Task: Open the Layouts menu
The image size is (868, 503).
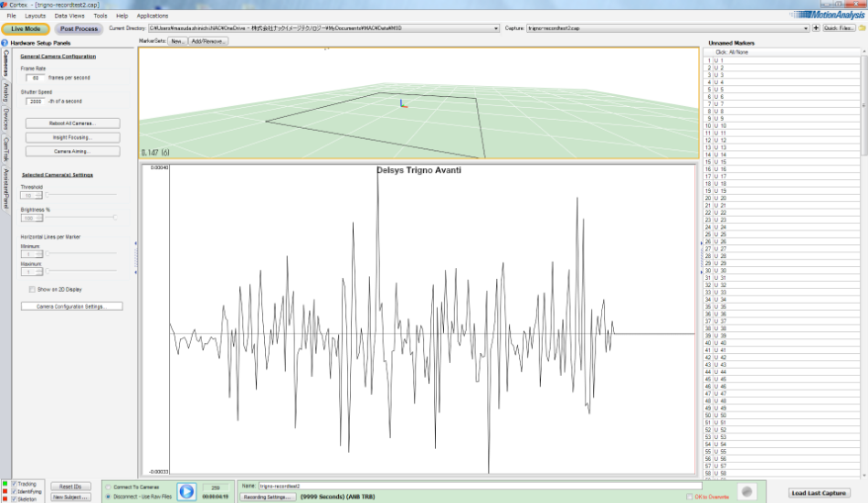Action: point(36,16)
